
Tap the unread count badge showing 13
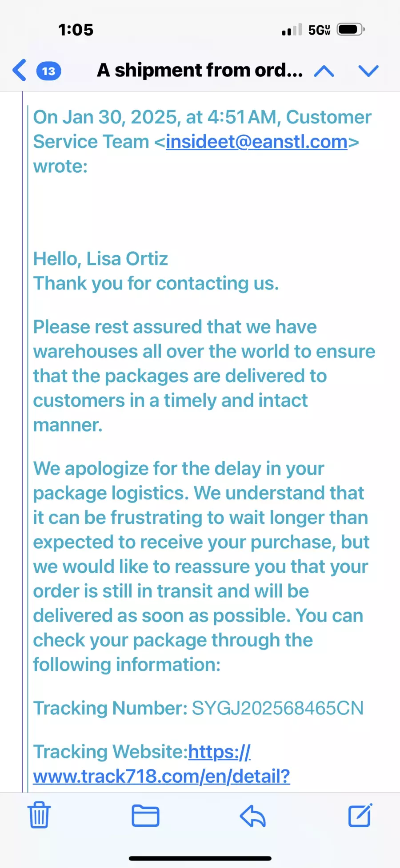[48, 71]
